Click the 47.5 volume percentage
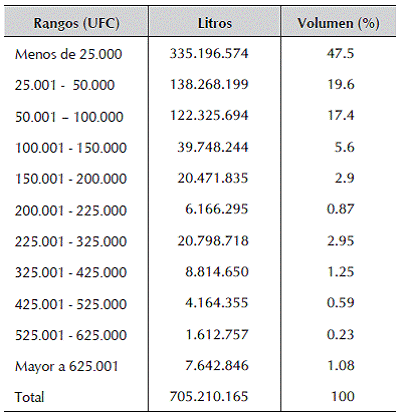 (340, 53)
